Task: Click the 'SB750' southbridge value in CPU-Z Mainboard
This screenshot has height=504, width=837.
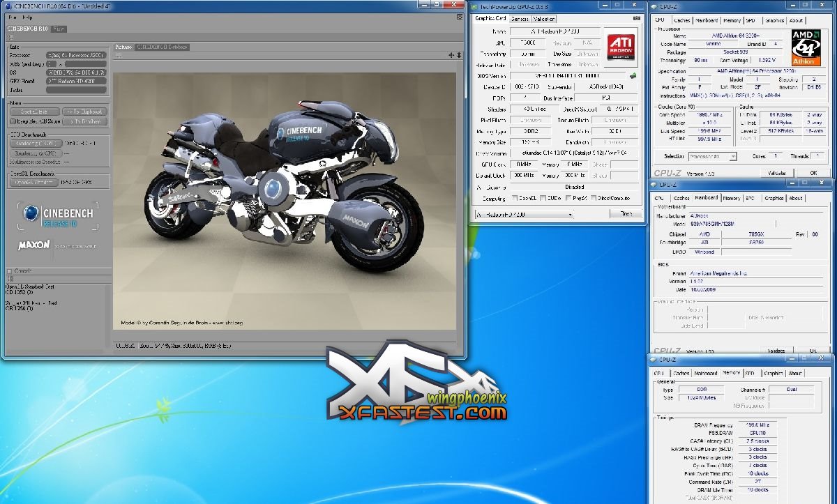Action: 755,242
